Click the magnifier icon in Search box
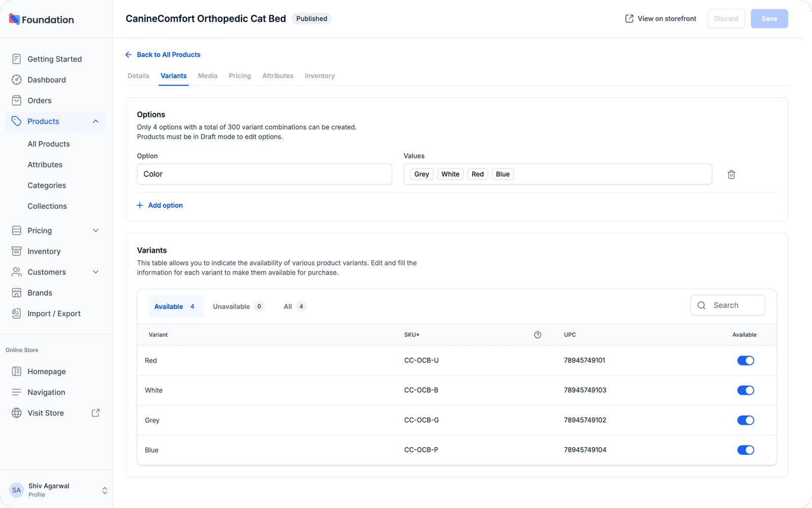Viewport: 812px width, 508px height. (702, 305)
